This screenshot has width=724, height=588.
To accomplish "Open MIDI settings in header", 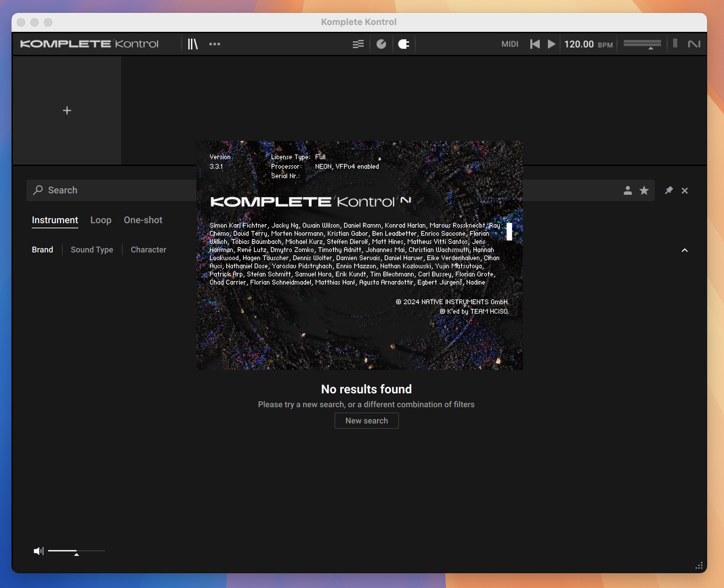I will click(x=510, y=44).
